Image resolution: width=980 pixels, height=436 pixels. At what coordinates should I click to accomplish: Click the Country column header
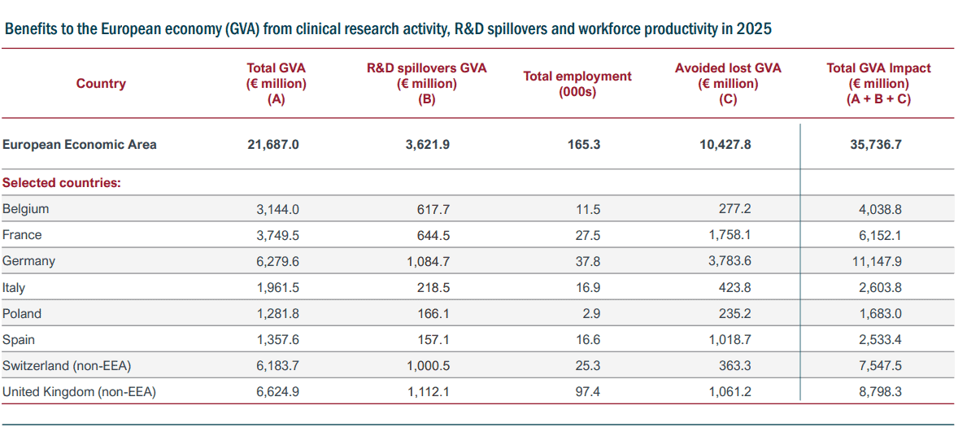(x=101, y=83)
